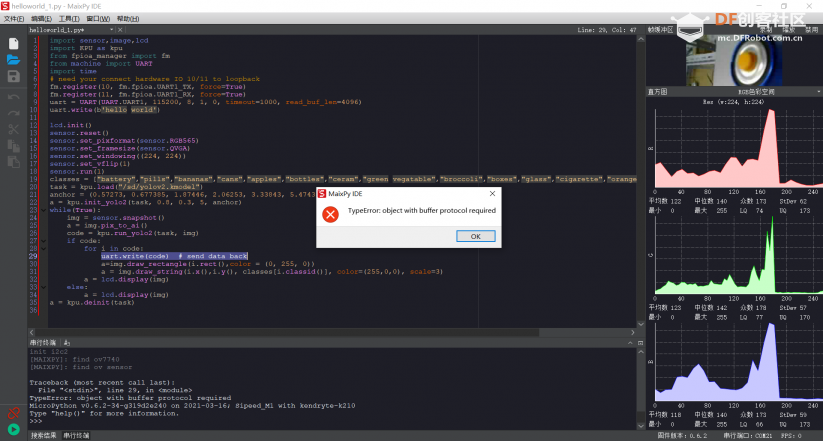Image resolution: width=823 pixels, height=441 pixels.
Task: Open the 帮助(H) menu
Action: (x=128, y=19)
